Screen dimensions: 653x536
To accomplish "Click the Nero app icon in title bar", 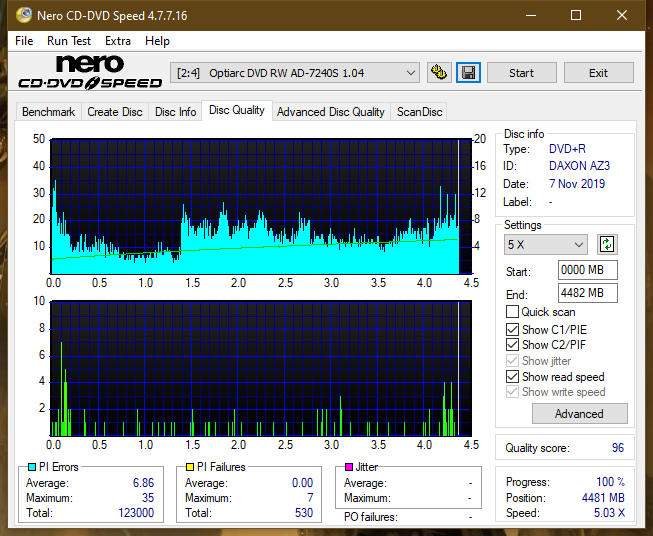I will pyautogui.click(x=24, y=15).
